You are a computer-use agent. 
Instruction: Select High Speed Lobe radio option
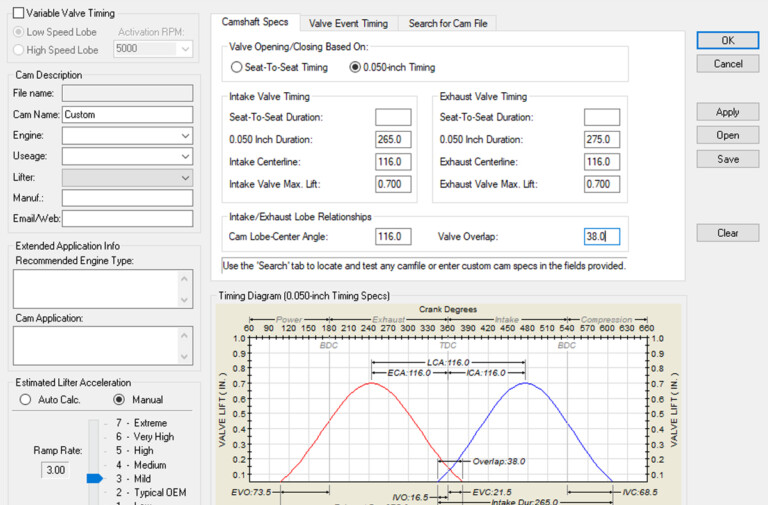point(19,49)
